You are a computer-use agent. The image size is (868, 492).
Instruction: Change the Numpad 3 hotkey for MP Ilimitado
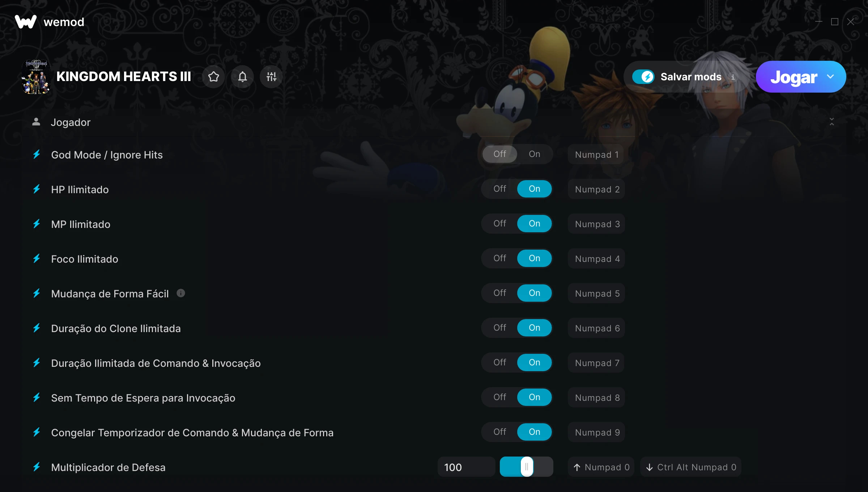(596, 224)
